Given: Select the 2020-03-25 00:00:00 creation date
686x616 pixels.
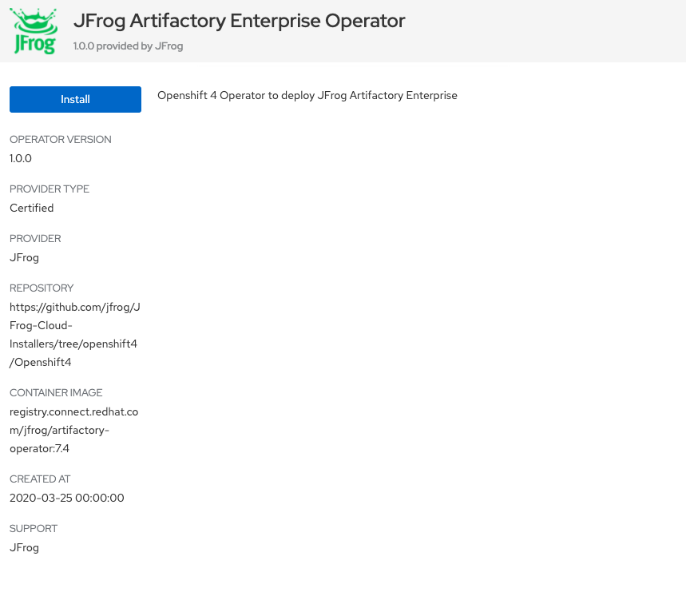Looking at the screenshot, I should point(67,498).
